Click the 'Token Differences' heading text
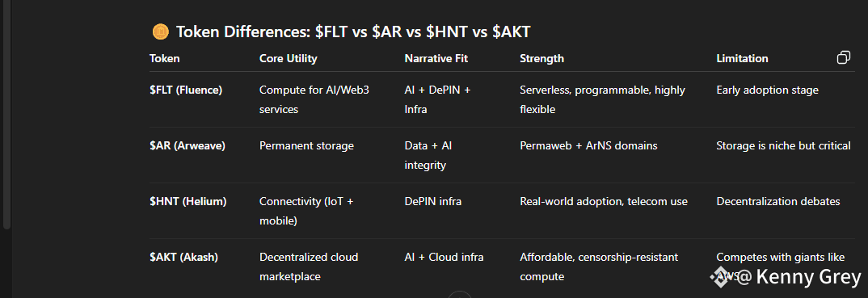 point(243,32)
